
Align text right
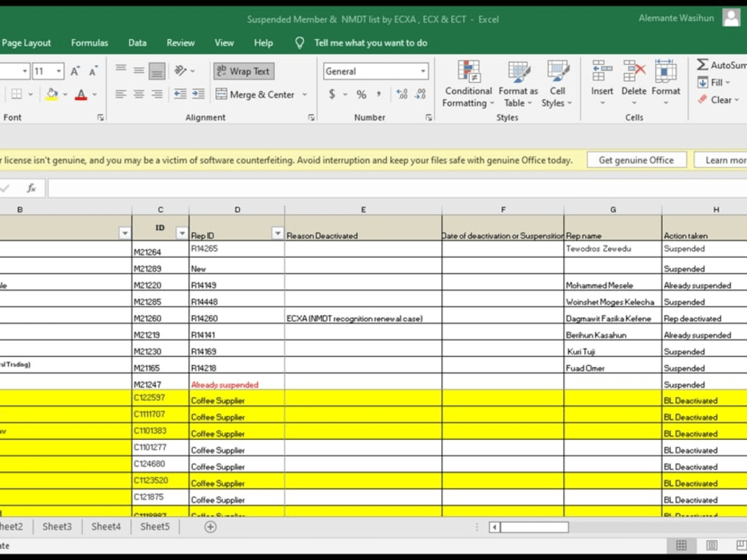tap(157, 94)
